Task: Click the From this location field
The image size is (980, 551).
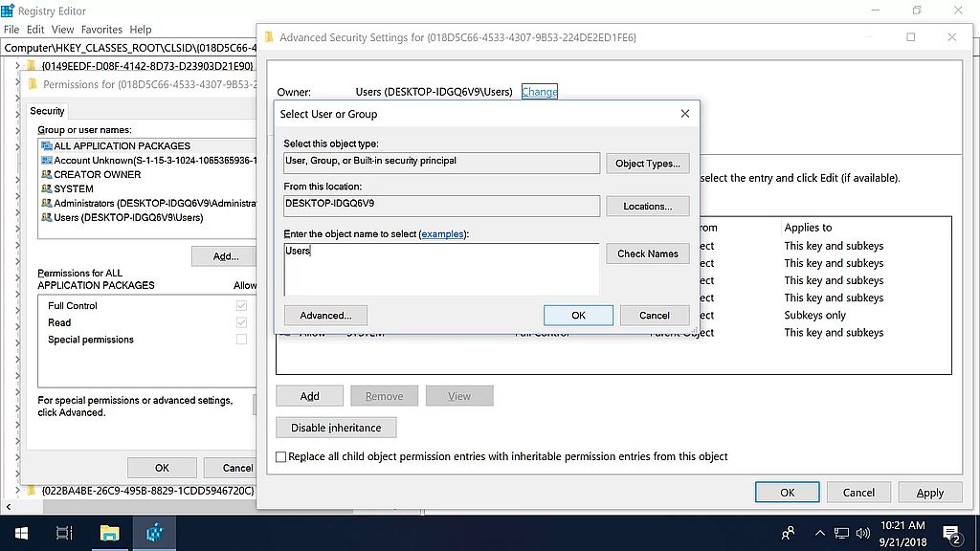Action: (x=441, y=206)
